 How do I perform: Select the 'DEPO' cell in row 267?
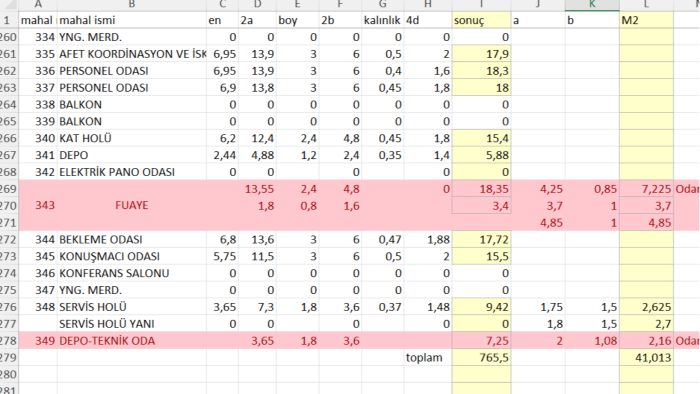point(132,155)
